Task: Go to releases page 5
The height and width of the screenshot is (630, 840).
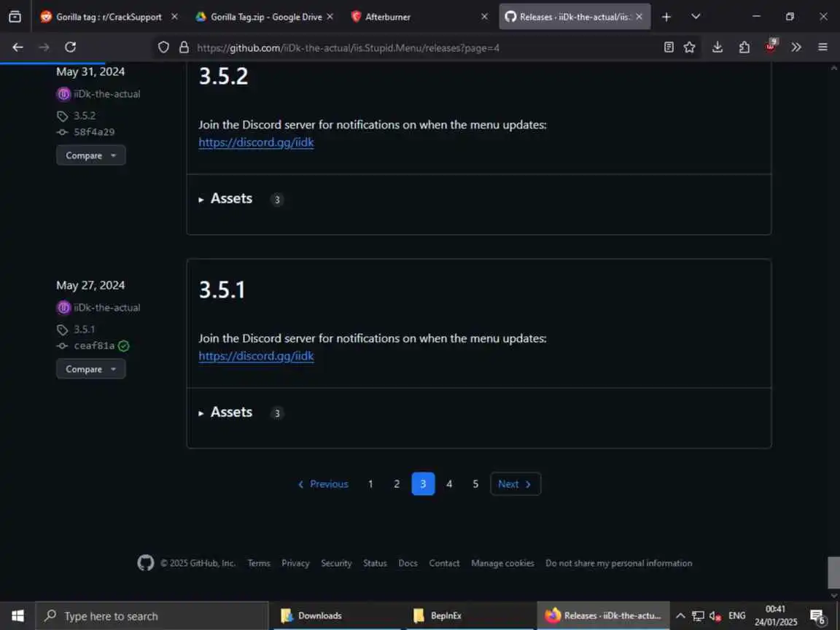Action: click(475, 484)
